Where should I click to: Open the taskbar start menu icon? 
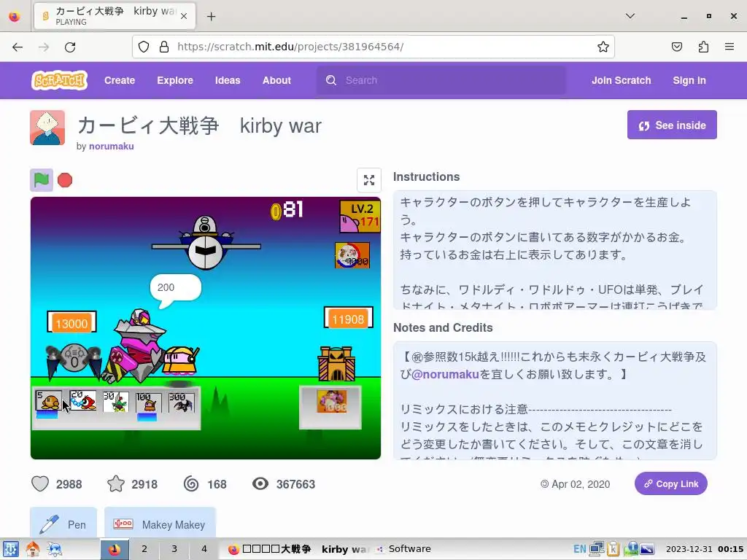click(10, 549)
